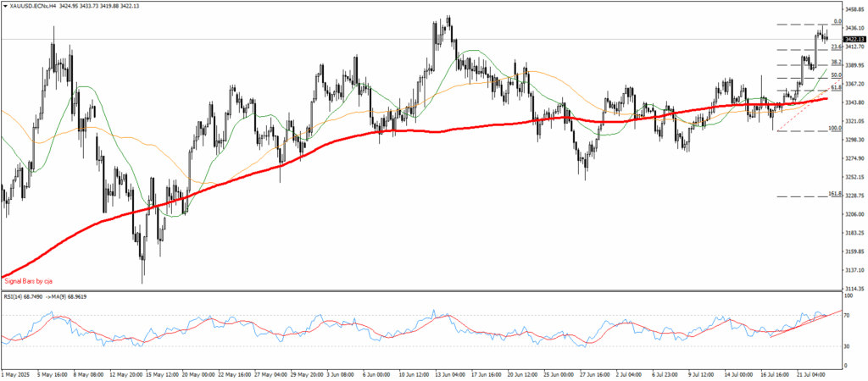Click the 3458.85 price axis label
This screenshot has height=381, width=868.
[854, 10]
